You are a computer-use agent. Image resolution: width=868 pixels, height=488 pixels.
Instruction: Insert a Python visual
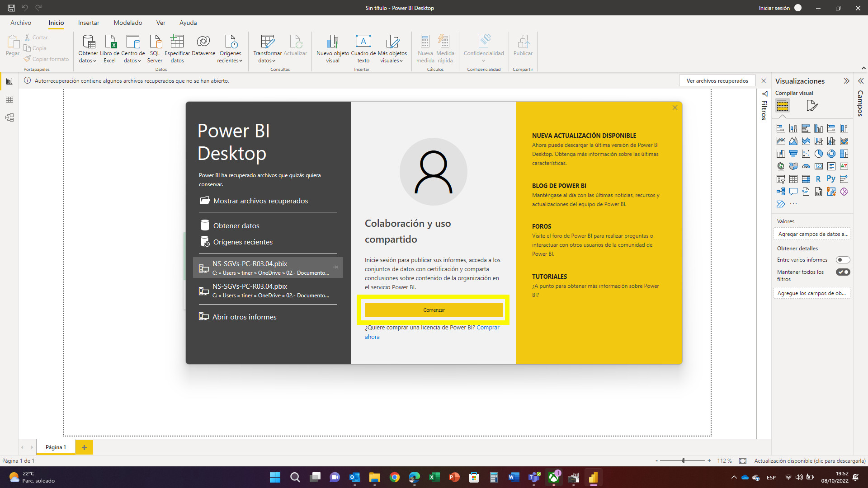(831, 179)
